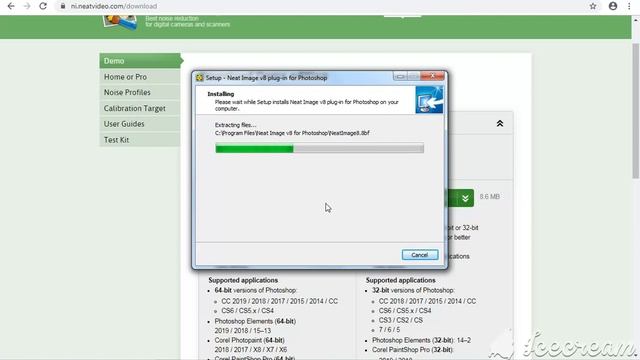This screenshot has height=360, width=640.
Task: Click the browser forward arrow
Action: point(27,6)
